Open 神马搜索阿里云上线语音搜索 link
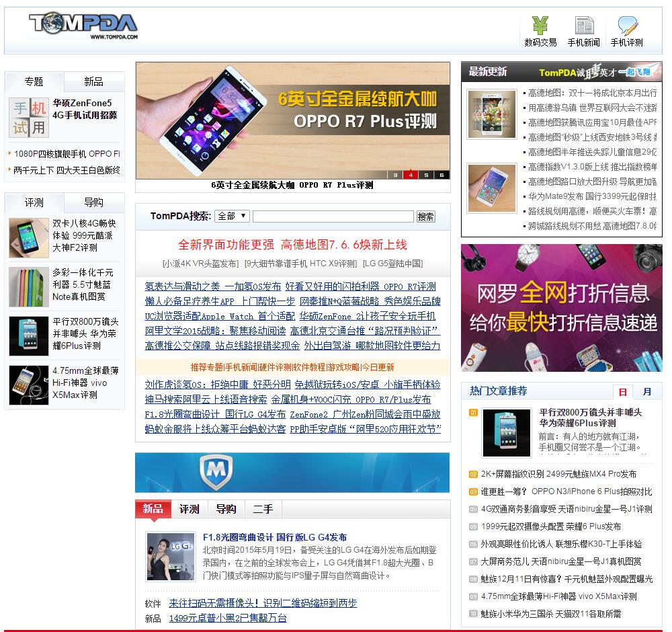 click(x=206, y=399)
